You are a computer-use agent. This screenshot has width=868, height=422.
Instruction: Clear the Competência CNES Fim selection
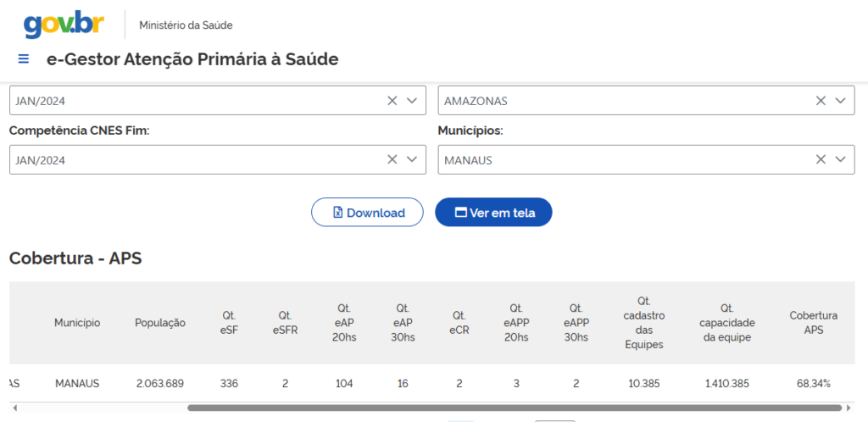(392, 159)
